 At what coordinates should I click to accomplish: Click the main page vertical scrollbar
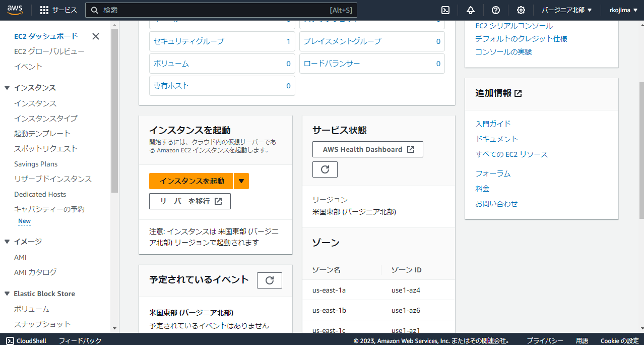(x=641, y=150)
